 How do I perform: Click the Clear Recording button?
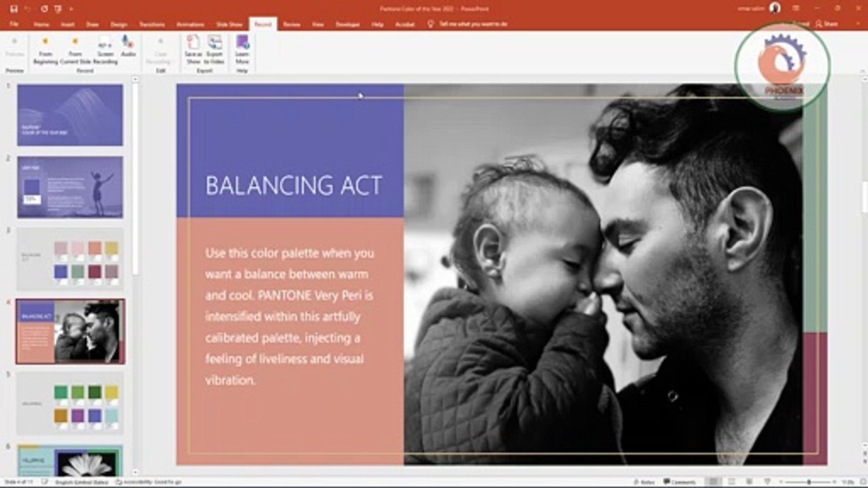coord(161,50)
